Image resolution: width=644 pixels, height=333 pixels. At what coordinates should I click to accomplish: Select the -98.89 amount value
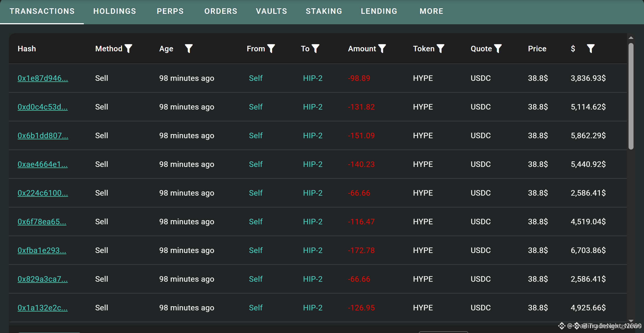click(359, 78)
